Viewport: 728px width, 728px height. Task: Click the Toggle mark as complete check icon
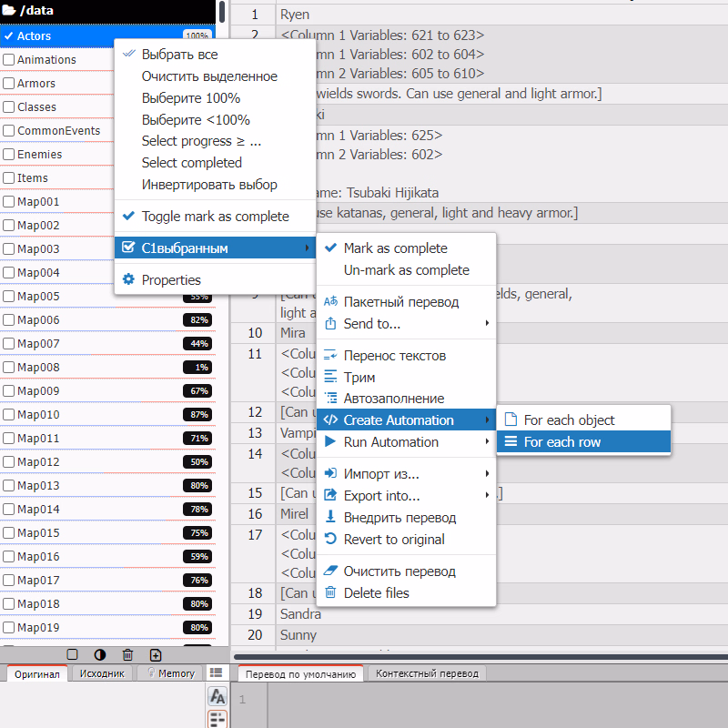128,216
